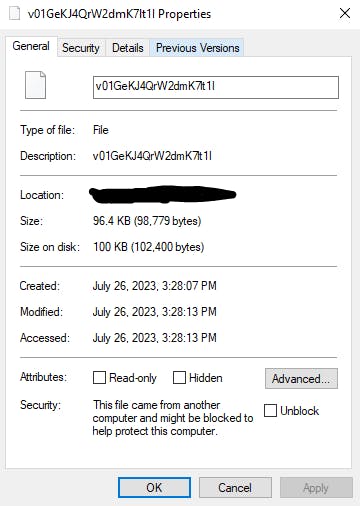Go to the Previous Versions tab
The width and height of the screenshot is (360, 506).
[x=197, y=48]
